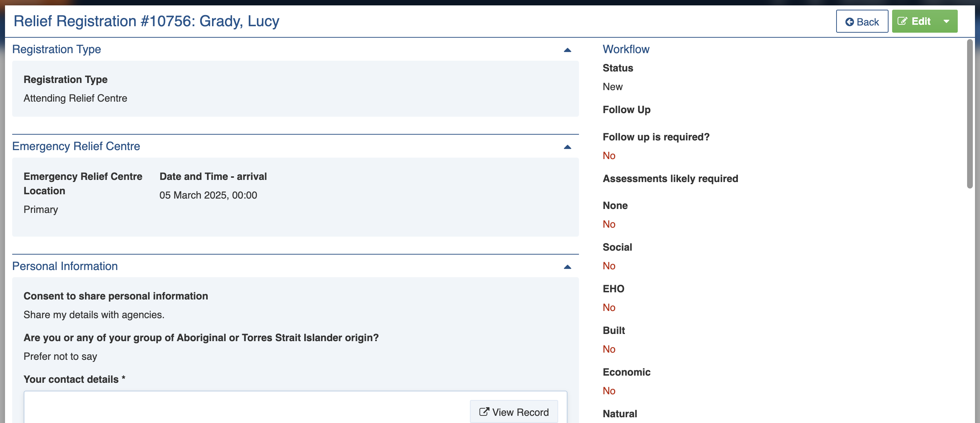The height and width of the screenshot is (423, 980).
Task: Click the page title for Grady, Lucy
Action: point(146,21)
